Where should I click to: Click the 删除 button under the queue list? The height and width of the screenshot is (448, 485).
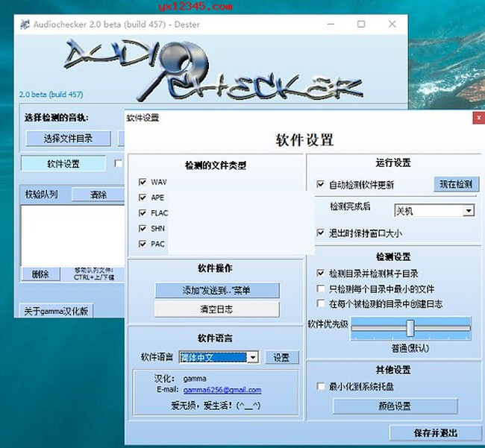click(40, 274)
